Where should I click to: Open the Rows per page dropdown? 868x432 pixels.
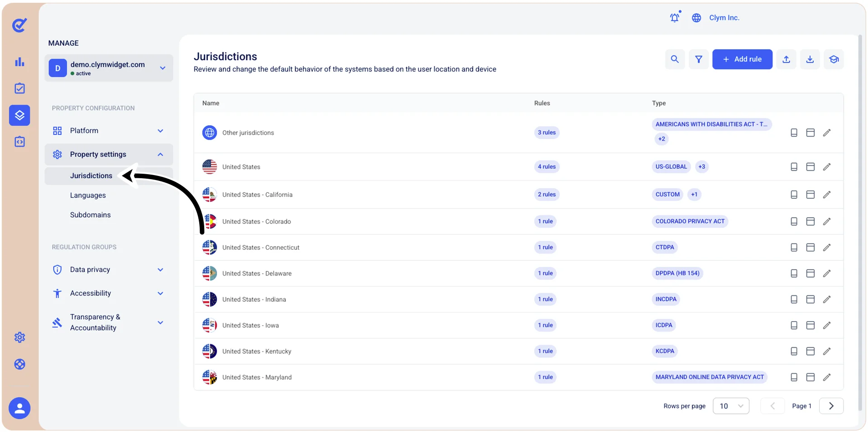click(x=731, y=406)
